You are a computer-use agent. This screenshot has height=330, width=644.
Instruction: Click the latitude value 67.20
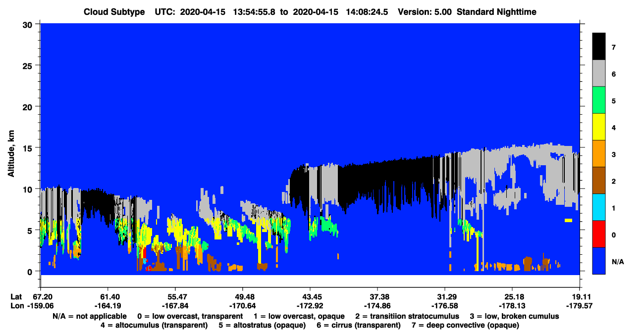pos(43,296)
